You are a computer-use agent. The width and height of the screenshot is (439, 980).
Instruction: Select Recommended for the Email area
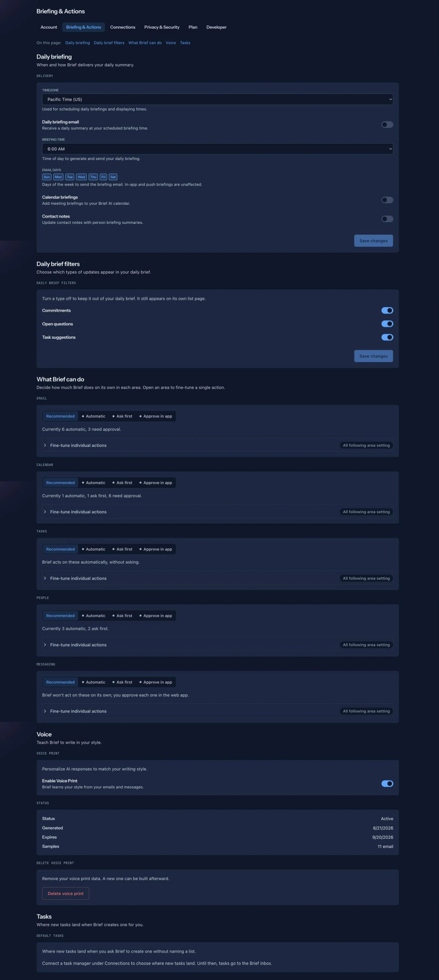coord(60,416)
